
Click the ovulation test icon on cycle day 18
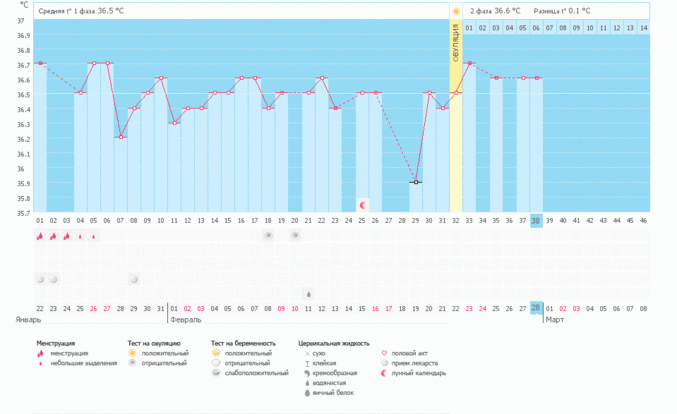click(x=268, y=235)
